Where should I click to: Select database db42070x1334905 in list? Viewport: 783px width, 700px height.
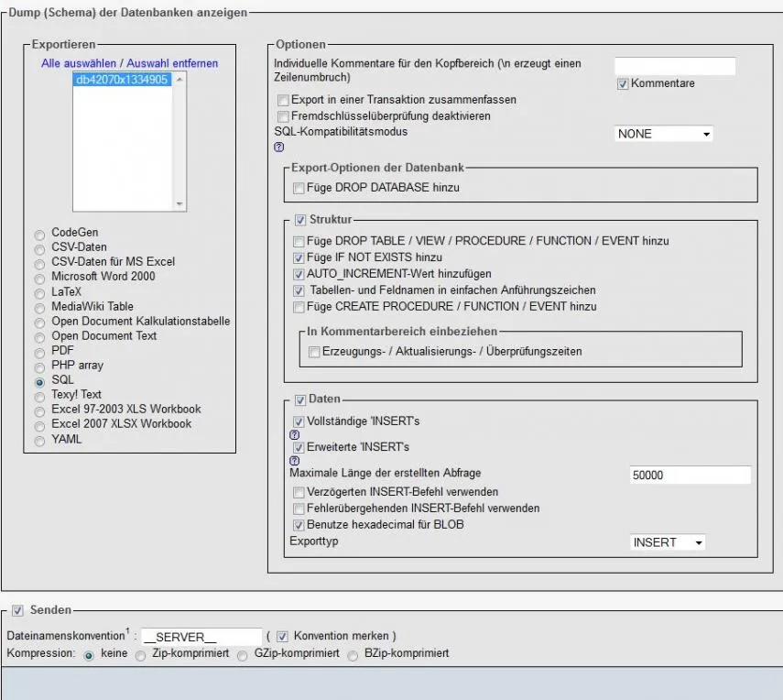click(x=122, y=80)
